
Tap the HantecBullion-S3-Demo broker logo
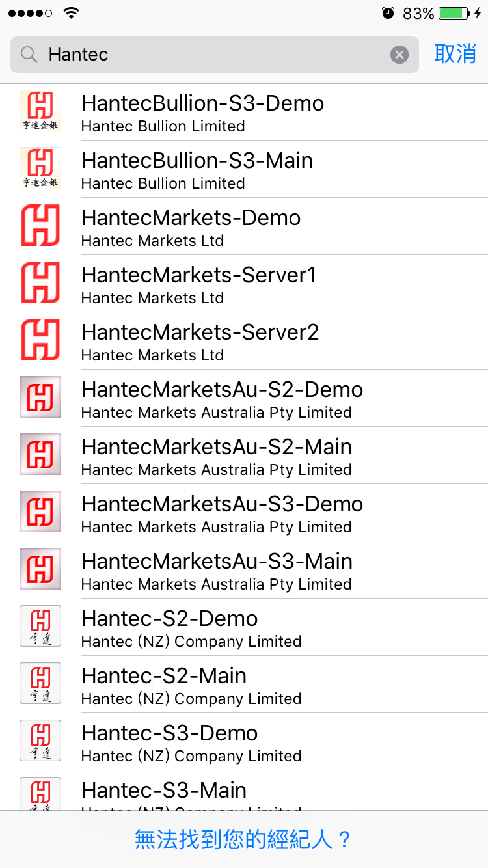40,111
